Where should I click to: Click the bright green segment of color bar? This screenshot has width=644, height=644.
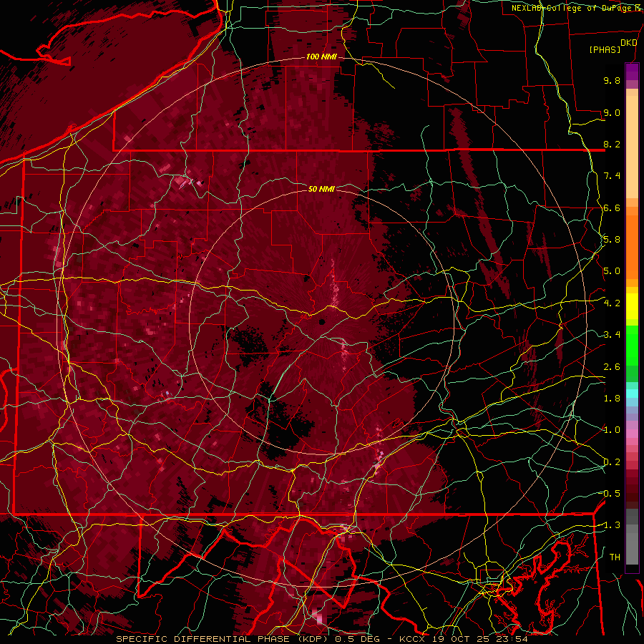(632, 345)
